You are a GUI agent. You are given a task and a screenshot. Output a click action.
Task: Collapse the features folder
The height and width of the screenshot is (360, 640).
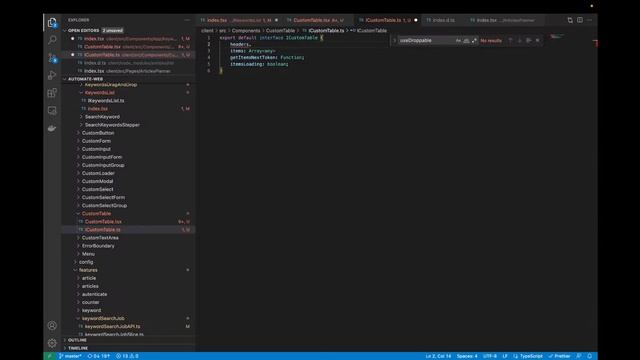coord(88,270)
